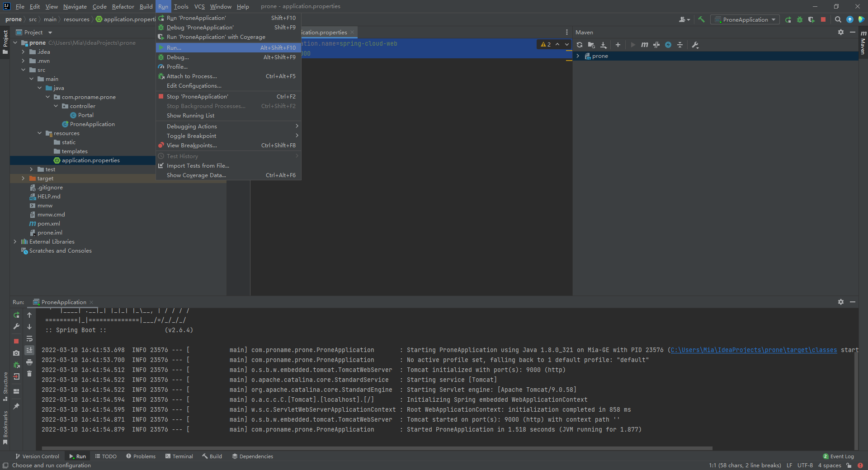This screenshot has height=470, width=868.
Task: Open Search Everywhere magnifier icon
Action: point(838,19)
